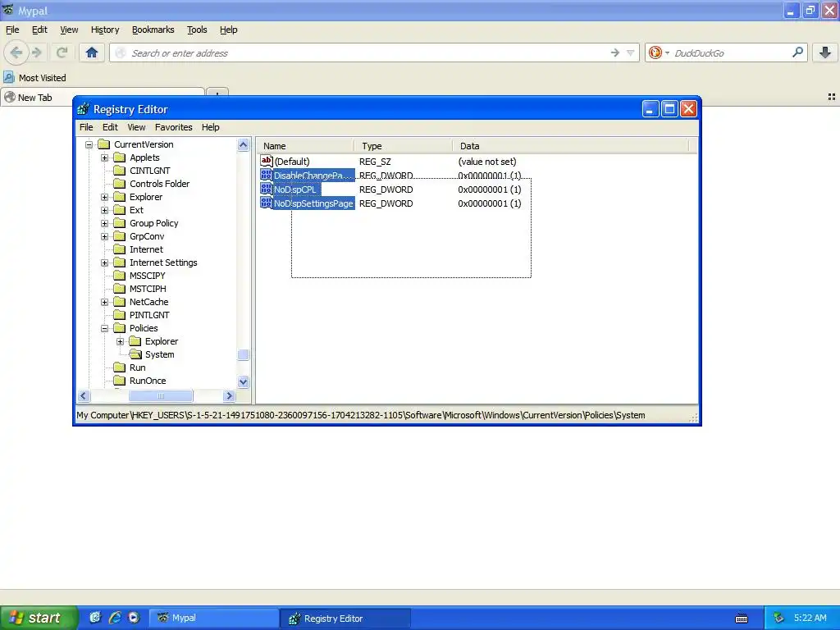Screen dimensions: 840x630
Task: Click the system tray network icon
Action: click(x=778, y=618)
